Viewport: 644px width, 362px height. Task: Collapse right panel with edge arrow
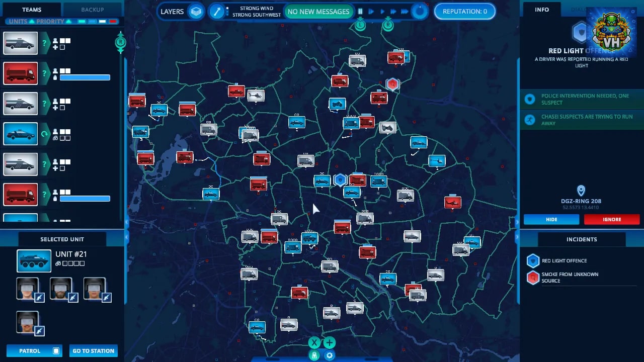[x=517, y=222]
